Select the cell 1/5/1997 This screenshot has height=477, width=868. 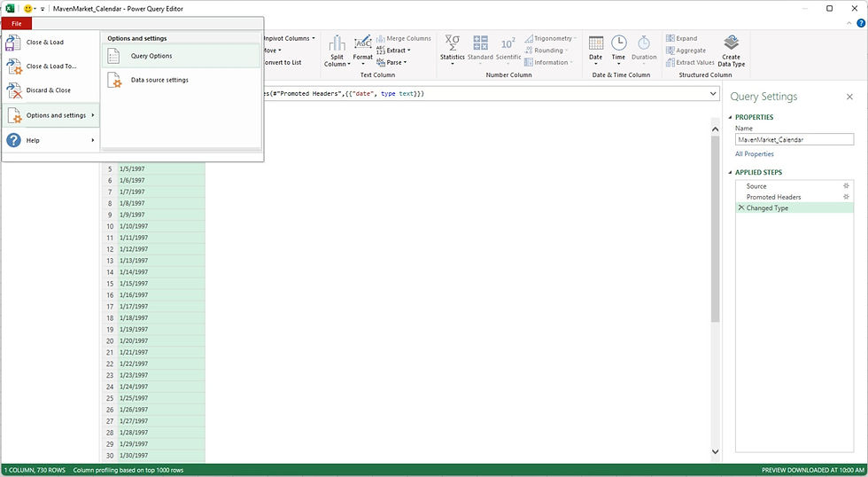coord(161,169)
